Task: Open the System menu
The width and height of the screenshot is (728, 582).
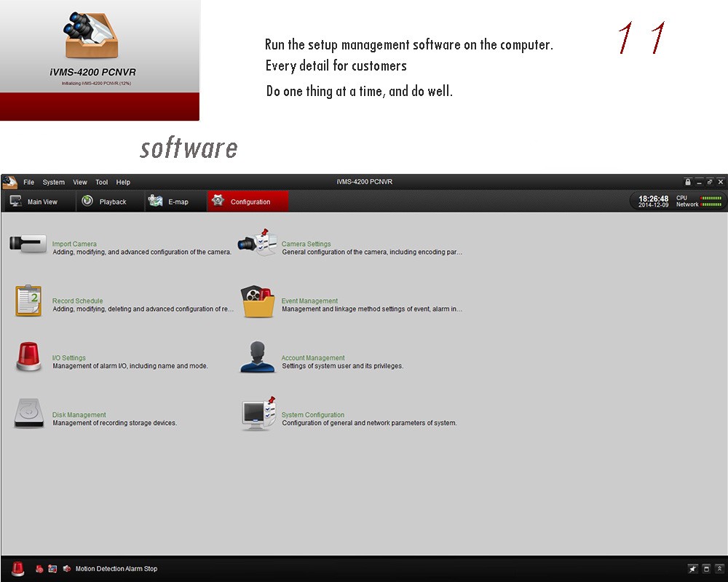Action: point(53,183)
